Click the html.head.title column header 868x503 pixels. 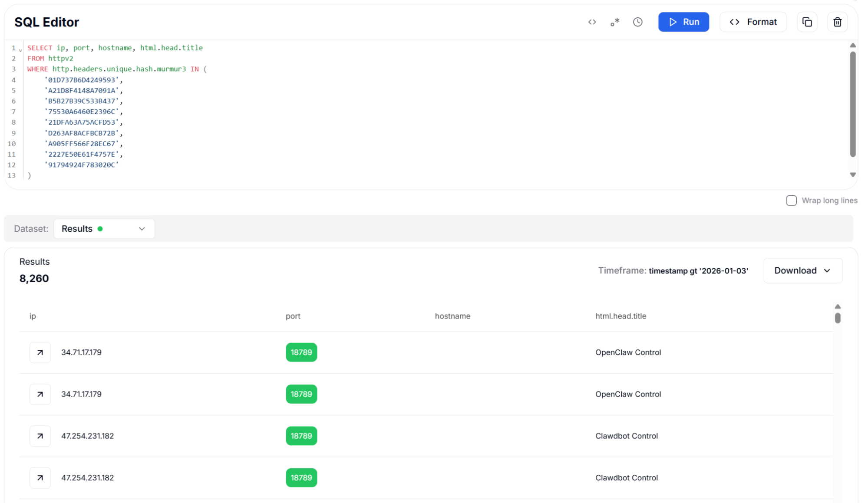coord(620,316)
